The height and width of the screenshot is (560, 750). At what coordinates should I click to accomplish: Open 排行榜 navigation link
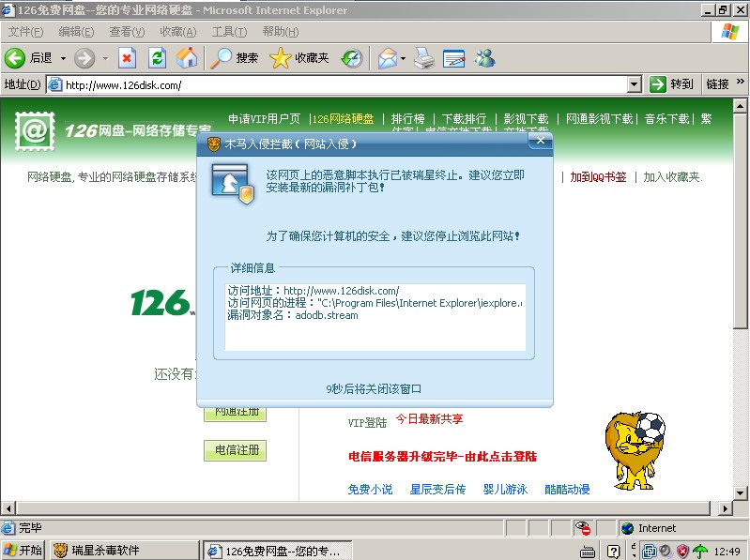(x=408, y=118)
